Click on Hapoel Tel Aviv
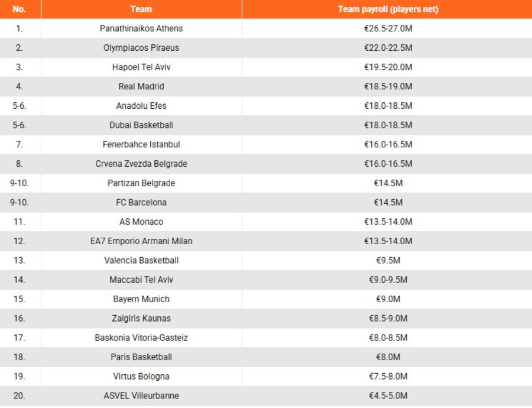Image resolution: width=532 pixels, height=408 pixels. [141, 67]
